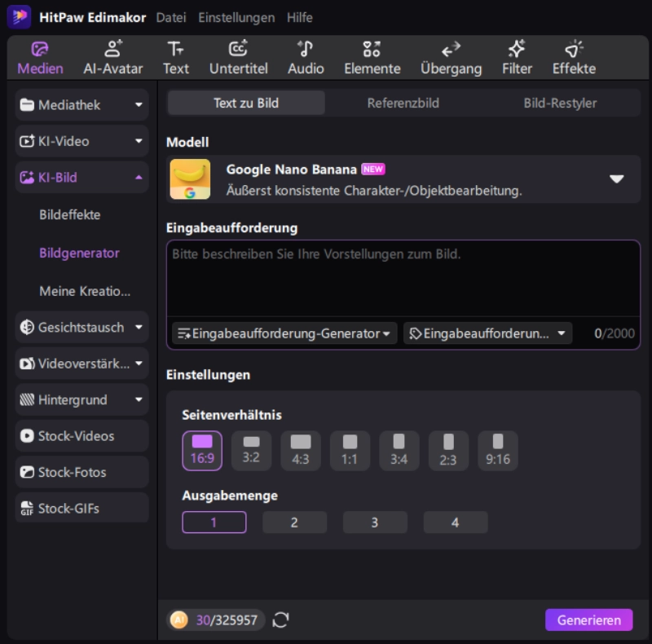Viewport: 652px width, 644px height.
Task: Select the Untertitel subtitle tool
Action: [x=239, y=58]
